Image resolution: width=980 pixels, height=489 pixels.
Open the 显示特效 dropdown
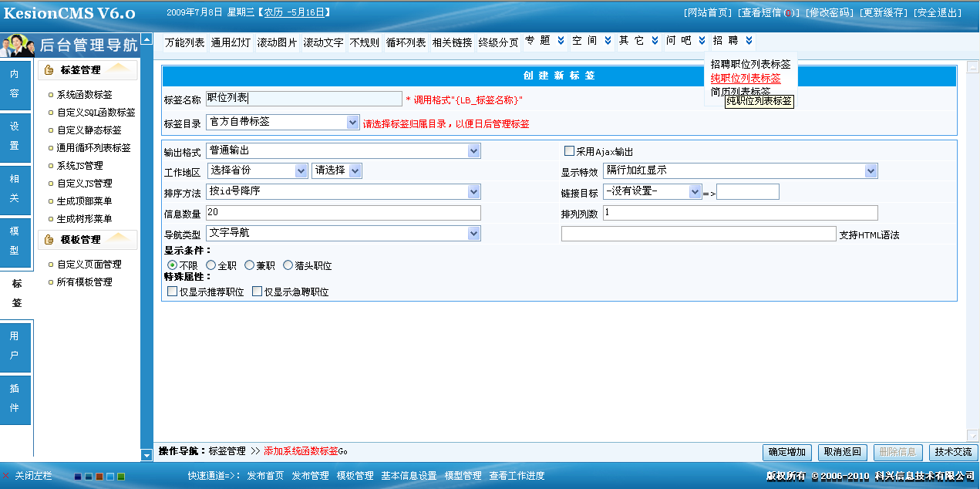click(871, 170)
